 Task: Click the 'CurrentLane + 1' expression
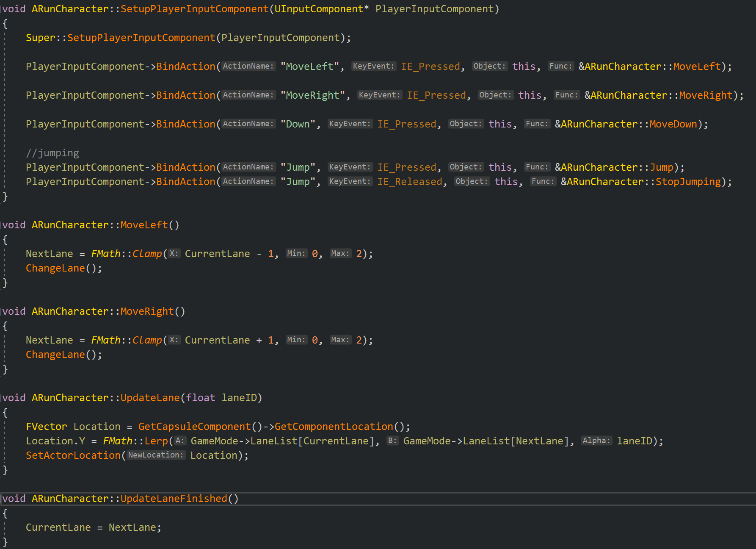pos(229,340)
